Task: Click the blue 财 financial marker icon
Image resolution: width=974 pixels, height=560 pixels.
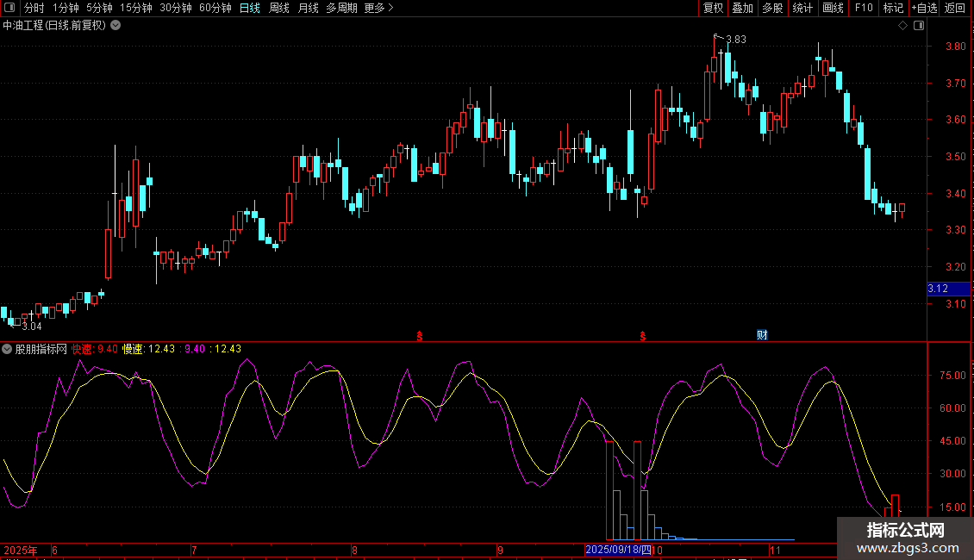Action: [762, 334]
